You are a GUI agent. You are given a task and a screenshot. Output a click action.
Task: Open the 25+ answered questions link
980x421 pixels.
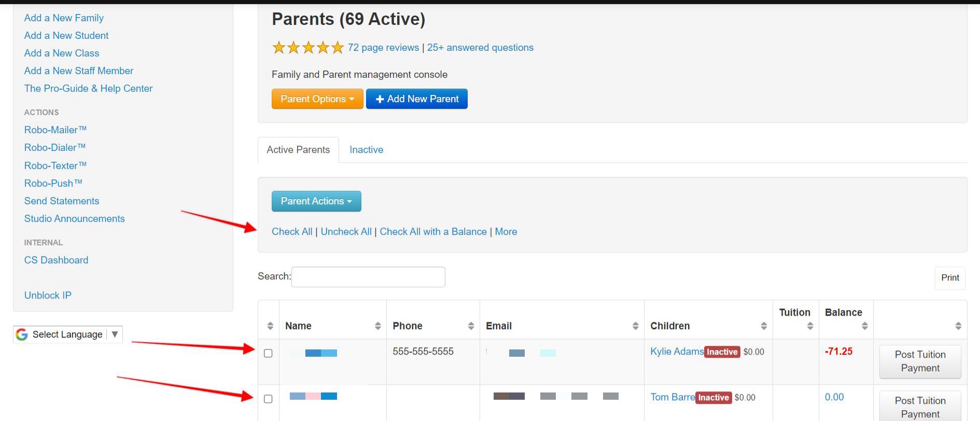coord(480,48)
